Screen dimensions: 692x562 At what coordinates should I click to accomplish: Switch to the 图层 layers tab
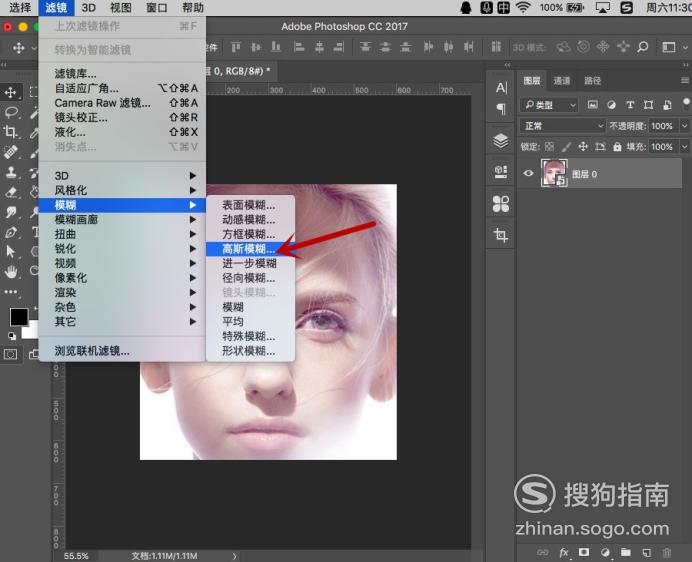coord(532,80)
